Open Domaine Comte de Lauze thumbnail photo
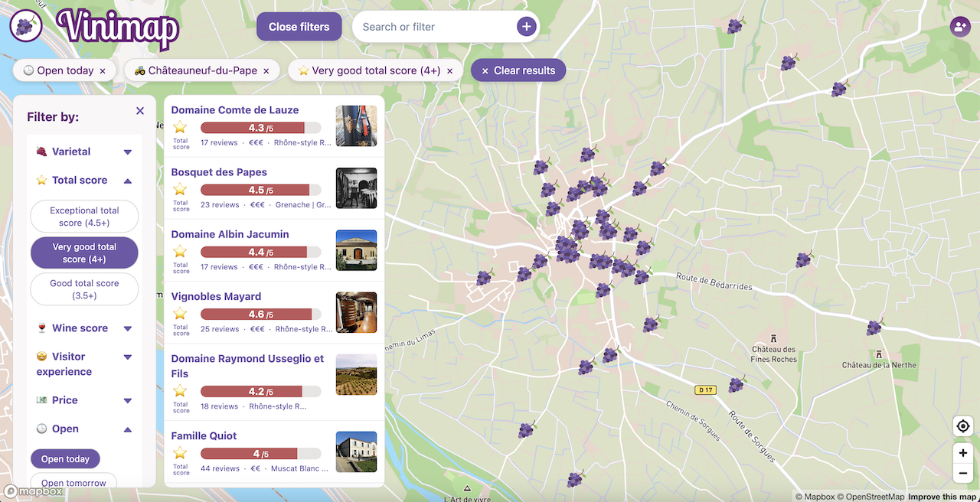 point(356,126)
